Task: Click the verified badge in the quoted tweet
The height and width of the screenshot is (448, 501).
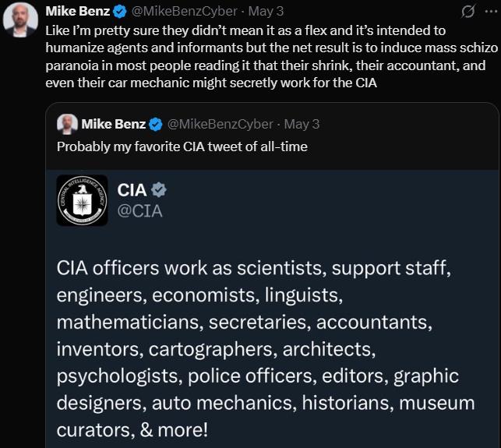Action: click(156, 124)
